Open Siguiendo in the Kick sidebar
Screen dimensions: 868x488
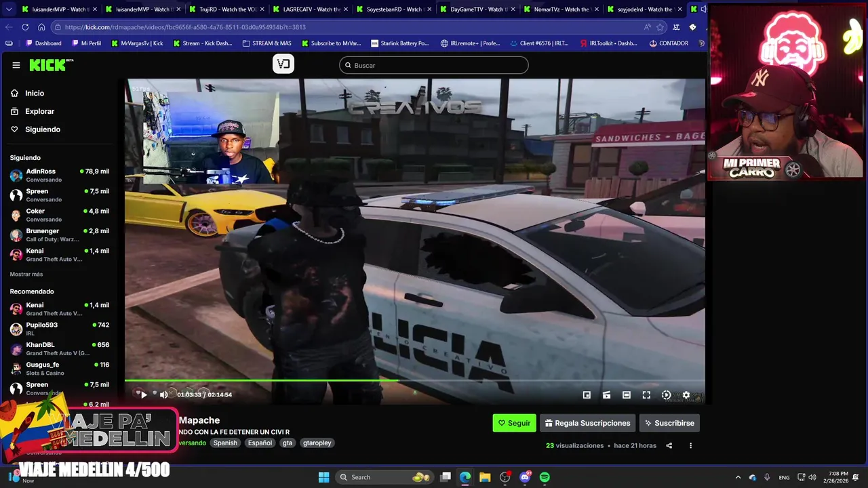pos(43,129)
